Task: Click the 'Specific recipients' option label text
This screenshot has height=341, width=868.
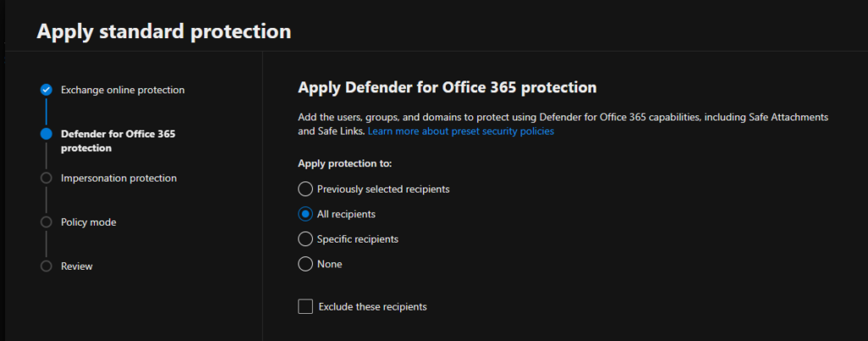Action: [357, 239]
